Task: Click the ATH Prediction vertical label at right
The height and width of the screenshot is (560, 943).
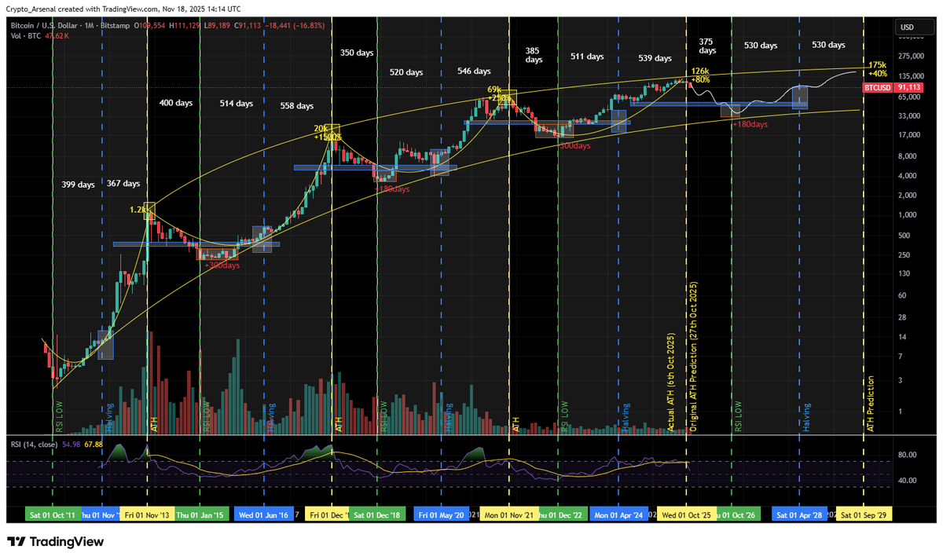Action: pyautogui.click(x=870, y=404)
